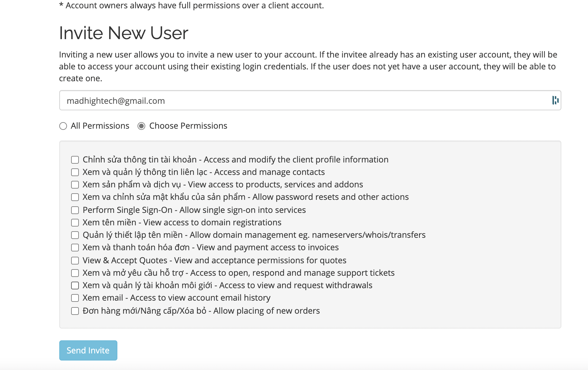Viewport: 588px width, 370px height.
Task: Check 'Xem tên miền' domain view permission
Action: click(75, 223)
